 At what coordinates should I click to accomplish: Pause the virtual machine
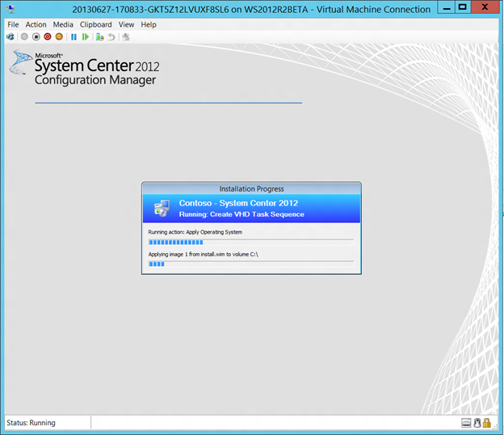point(74,37)
